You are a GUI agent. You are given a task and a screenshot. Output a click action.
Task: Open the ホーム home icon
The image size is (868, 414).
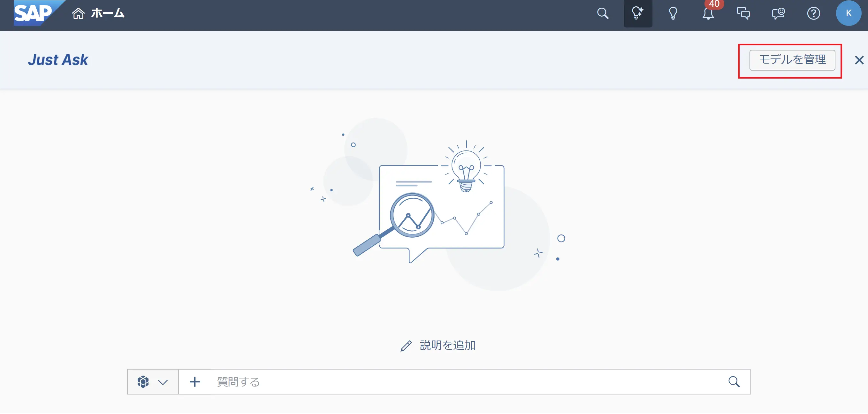78,13
